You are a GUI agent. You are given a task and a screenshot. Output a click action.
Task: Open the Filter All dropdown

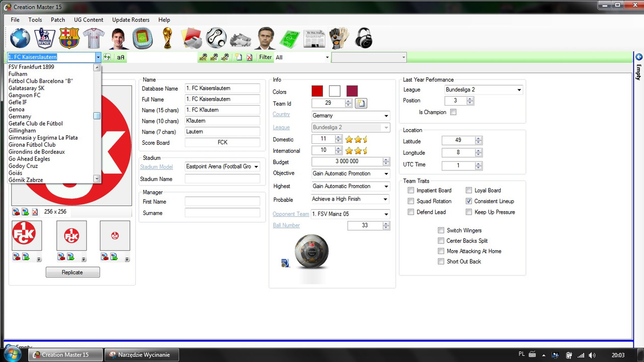point(327,57)
